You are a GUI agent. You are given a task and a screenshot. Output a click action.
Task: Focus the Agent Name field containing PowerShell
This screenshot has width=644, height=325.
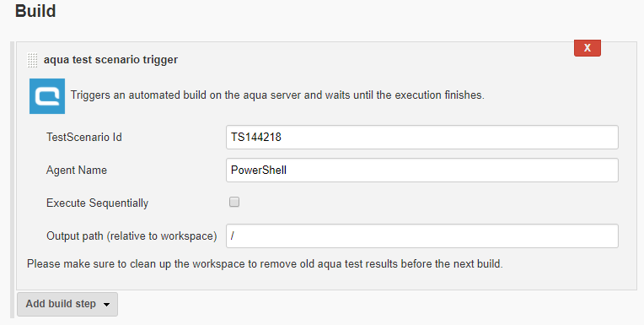421,170
